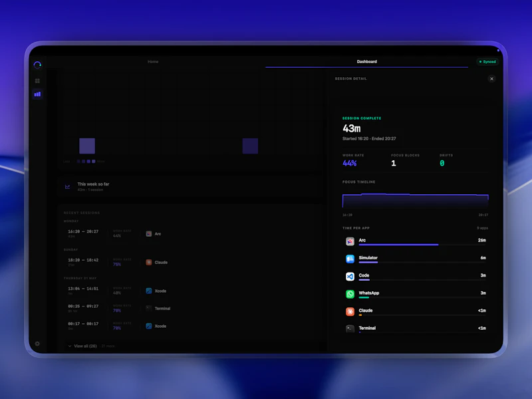The width and height of the screenshot is (532, 399).
Task: Click the Focus Blocks value 1
Action: [394, 163]
